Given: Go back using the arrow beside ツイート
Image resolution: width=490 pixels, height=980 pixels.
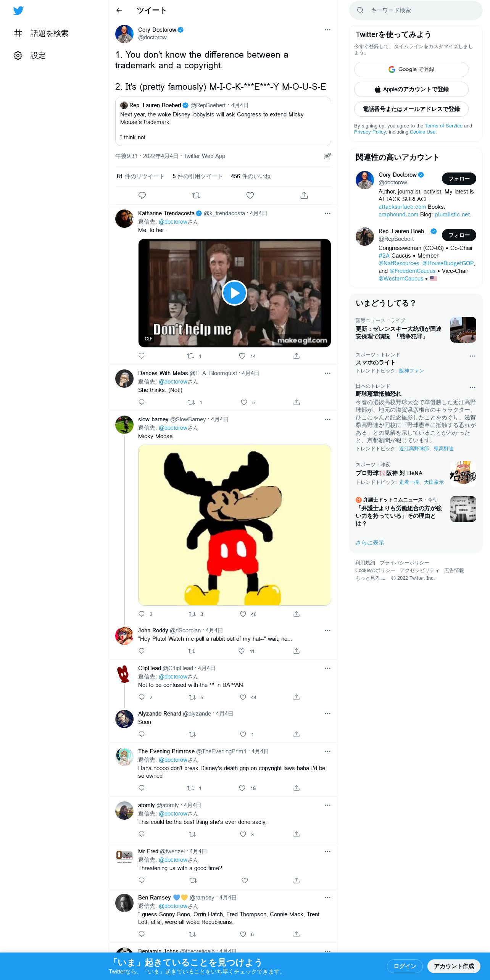Looking at the screenshot, I should (x=119, y=10).
